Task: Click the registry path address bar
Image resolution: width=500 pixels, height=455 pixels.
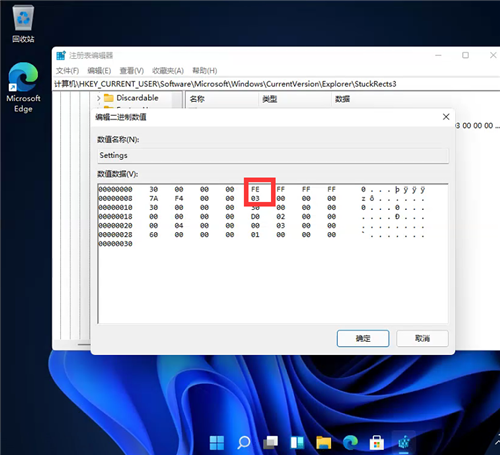Action: click(x=276, y=84)
